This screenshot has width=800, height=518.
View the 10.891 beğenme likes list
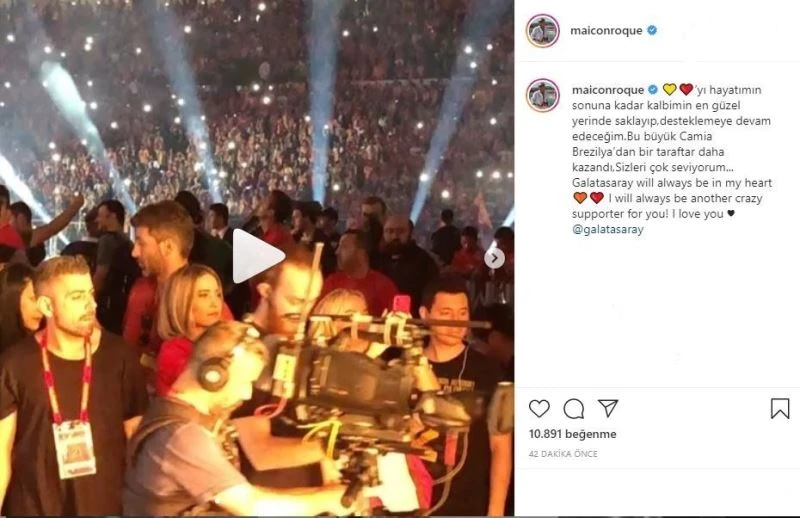pyautogui.click(x=572, y=434)
